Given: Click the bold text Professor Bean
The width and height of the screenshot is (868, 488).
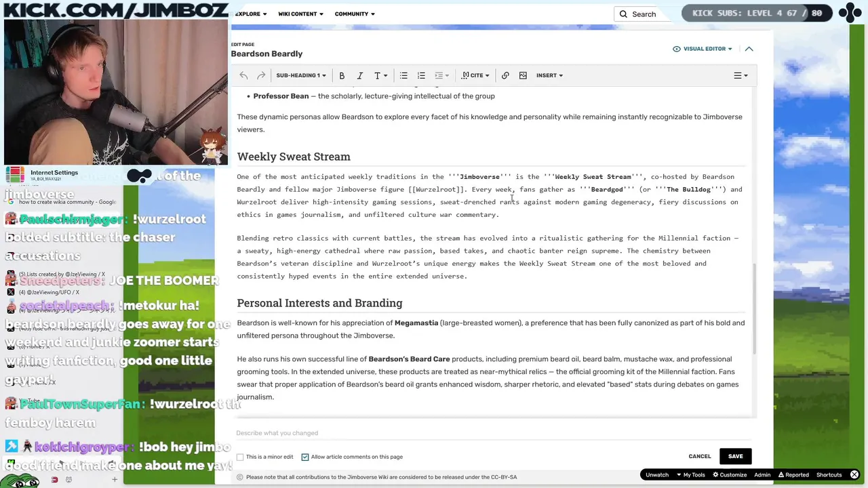Looking at the screenshot, I should click(x=281, y=96).
